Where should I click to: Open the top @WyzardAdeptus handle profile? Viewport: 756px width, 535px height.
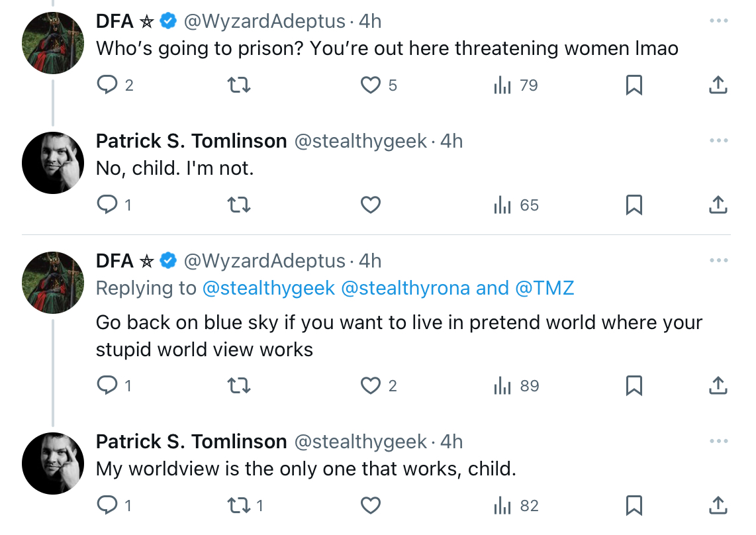[265, 21]
